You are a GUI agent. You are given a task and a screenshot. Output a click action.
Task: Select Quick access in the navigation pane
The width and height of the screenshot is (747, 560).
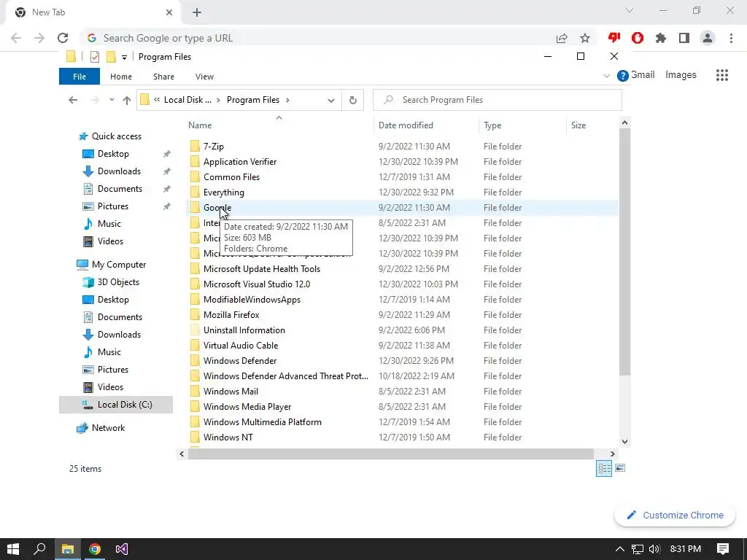tap(116, 136)
